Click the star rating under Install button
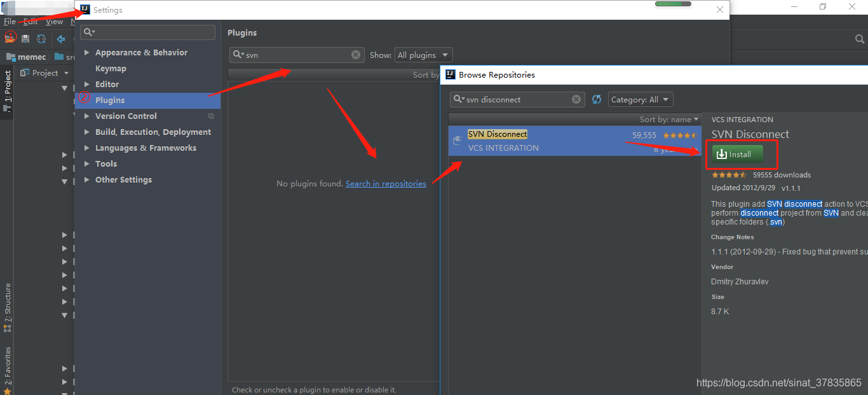The image size is (868, 395). 729,175
